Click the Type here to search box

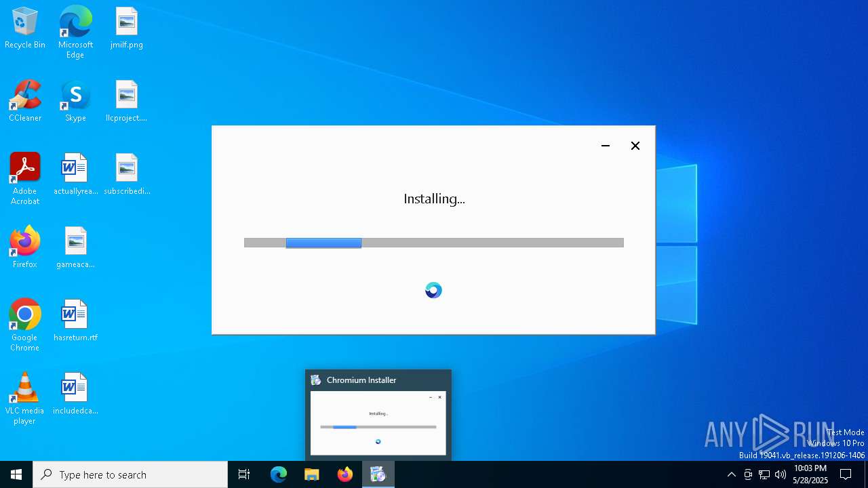pos(130,474)
